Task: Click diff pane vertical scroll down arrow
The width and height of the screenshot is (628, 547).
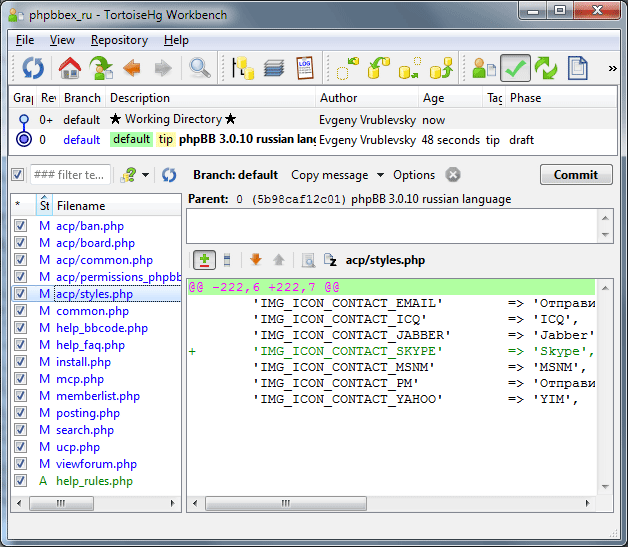Action: point(605,487)
